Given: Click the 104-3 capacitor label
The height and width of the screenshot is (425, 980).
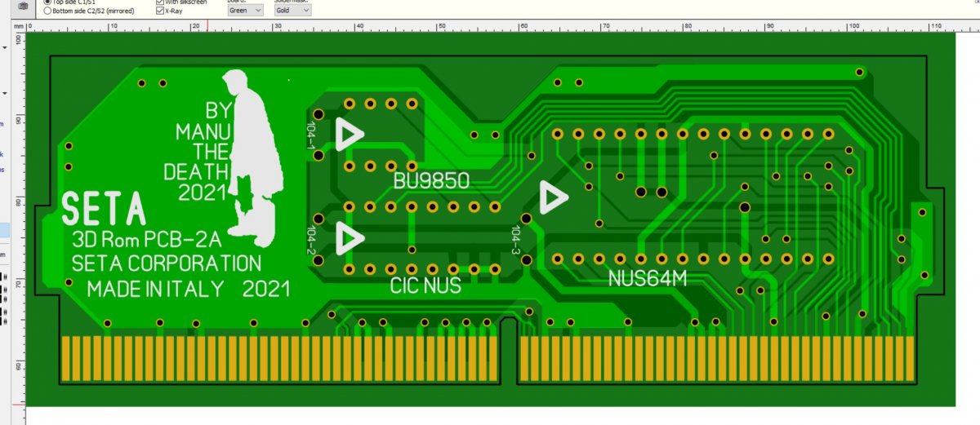Looking at the screenshot, I should pyautogui.click(x=514, y=240).
